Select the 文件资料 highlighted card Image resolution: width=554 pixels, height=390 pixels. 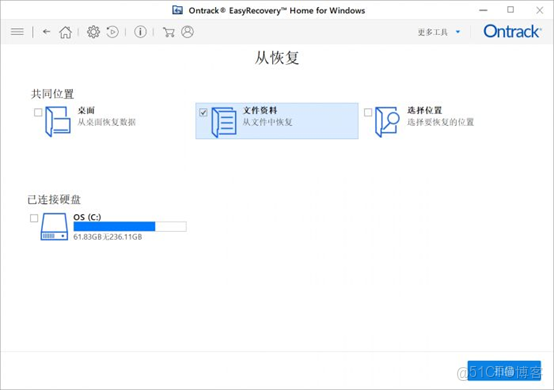pyautogui.click(x=277, y=121)
